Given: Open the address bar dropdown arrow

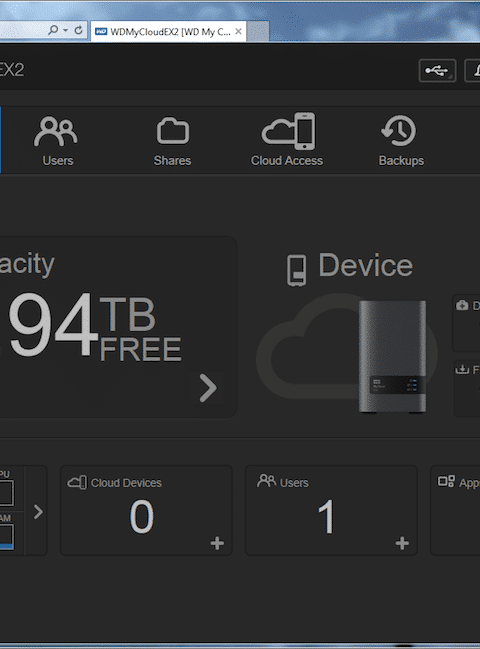Looking at the screenshot, I should pos(65,30).
